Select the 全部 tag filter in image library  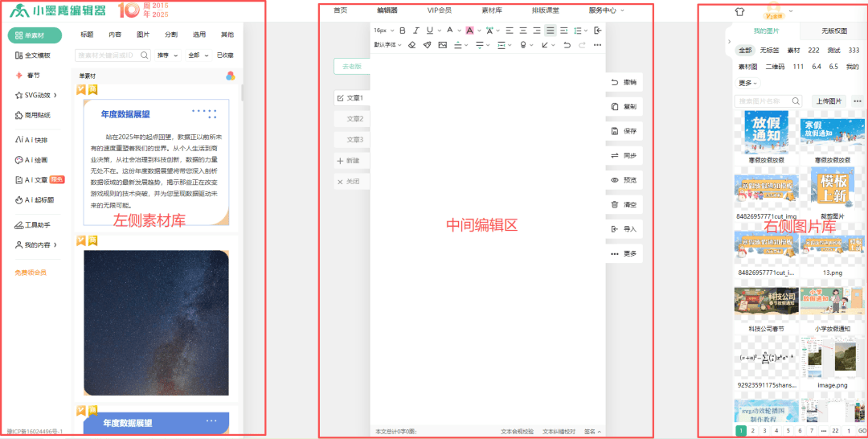(745, 51)
